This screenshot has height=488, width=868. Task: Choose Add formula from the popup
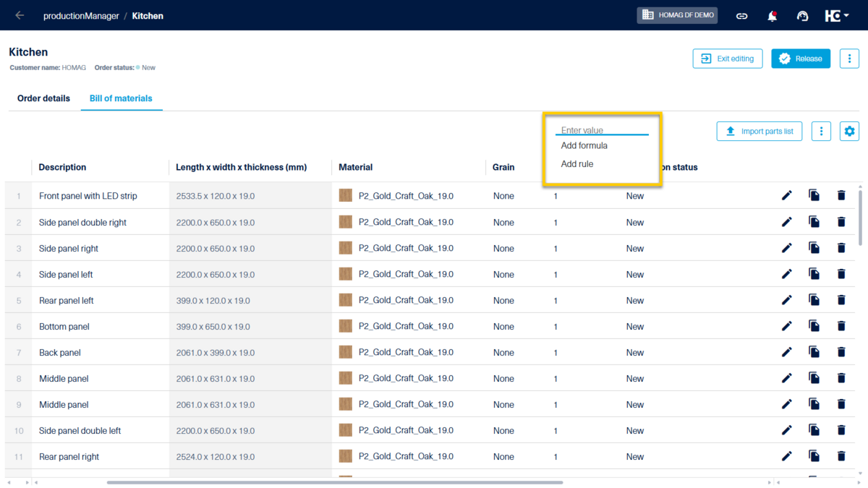584,146
